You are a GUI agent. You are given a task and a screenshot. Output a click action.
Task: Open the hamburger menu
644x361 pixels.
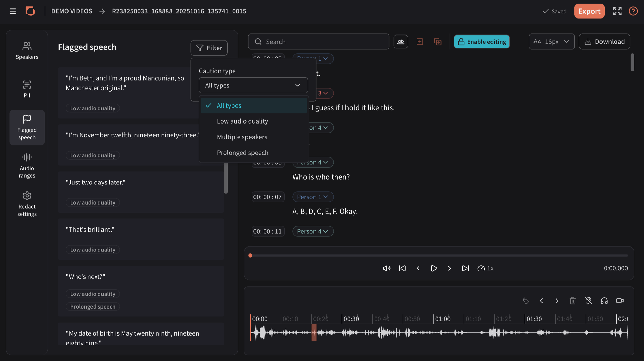point(13,11)
